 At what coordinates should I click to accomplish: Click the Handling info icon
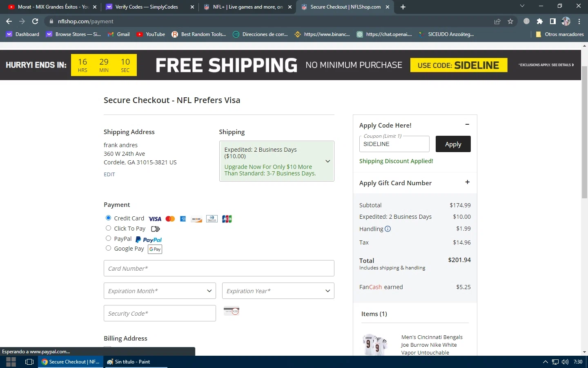click(x=388, y=229)
